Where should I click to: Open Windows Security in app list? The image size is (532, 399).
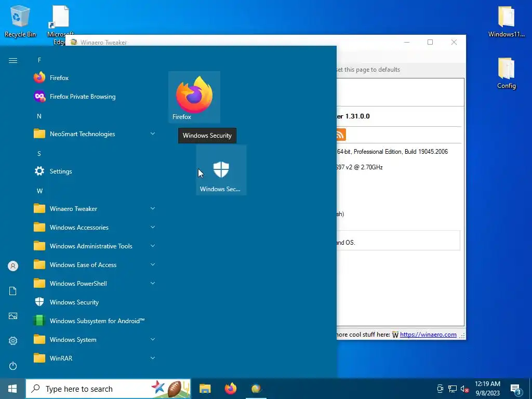pyautogui.click(x=95, y=302)
